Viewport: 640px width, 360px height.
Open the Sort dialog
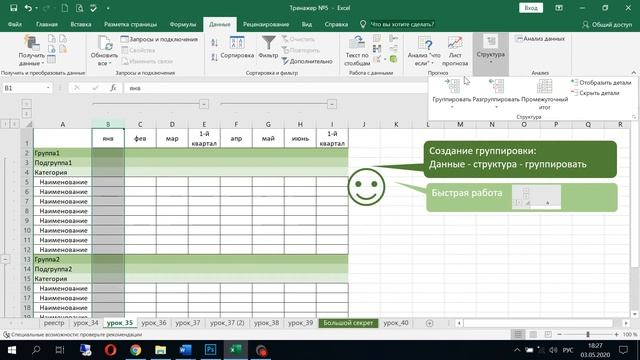(x=237, y=47)
